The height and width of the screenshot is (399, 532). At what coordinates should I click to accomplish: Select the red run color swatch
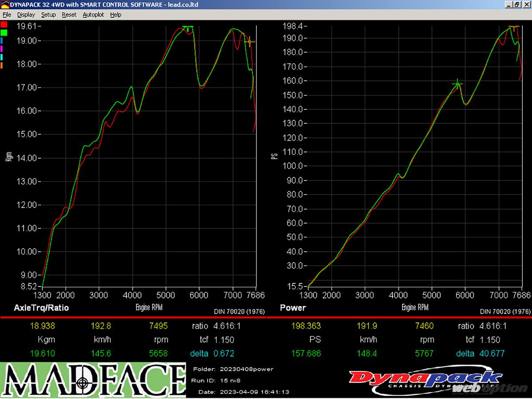click(x=4, y=24)
